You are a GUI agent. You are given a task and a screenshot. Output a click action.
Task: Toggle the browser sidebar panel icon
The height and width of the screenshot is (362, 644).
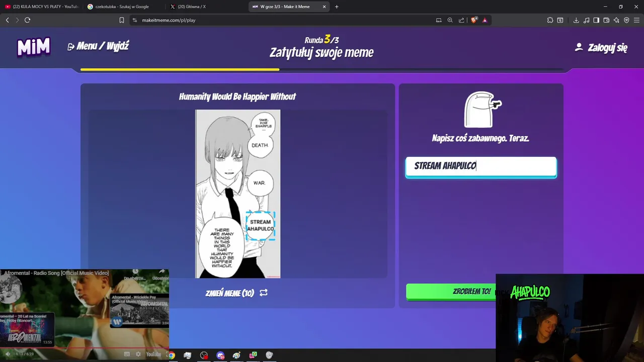point(596,20)
